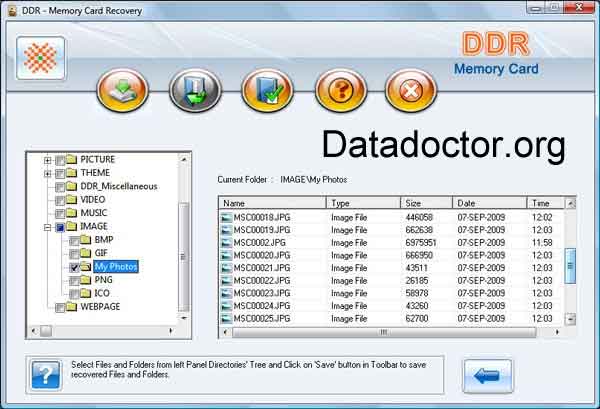The height and width of the screenshot is (409, 600).
Task: Toggle the IMAGE folder checkbox
Action: tap(60, 227)
